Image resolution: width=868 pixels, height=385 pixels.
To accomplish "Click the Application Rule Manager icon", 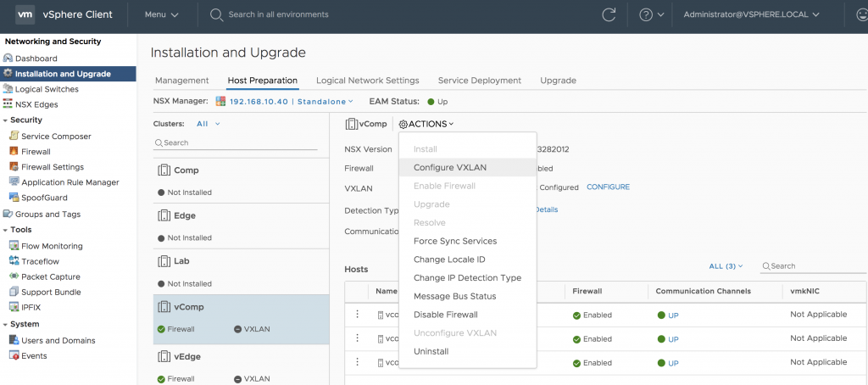I will click(14, 181).
